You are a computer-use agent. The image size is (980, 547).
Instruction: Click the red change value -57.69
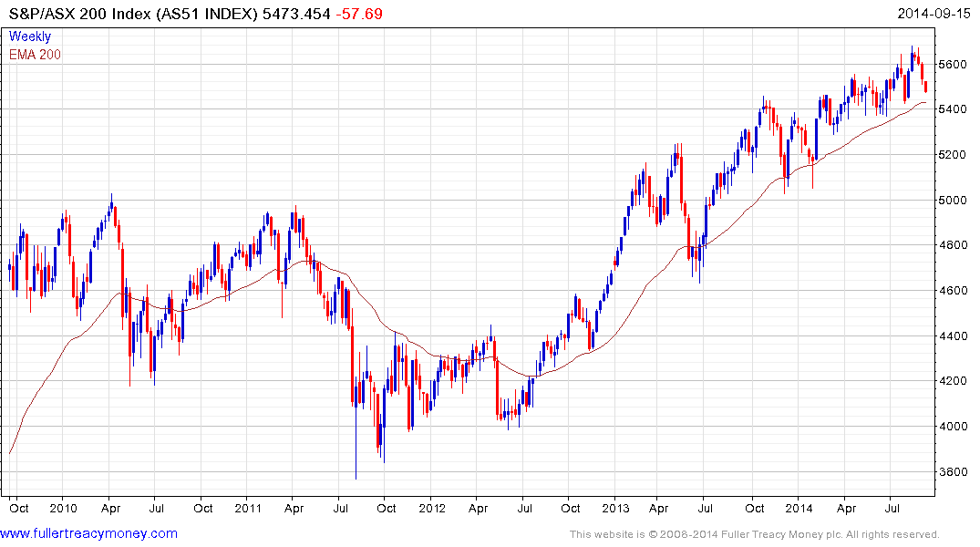[x=359, y=14]
